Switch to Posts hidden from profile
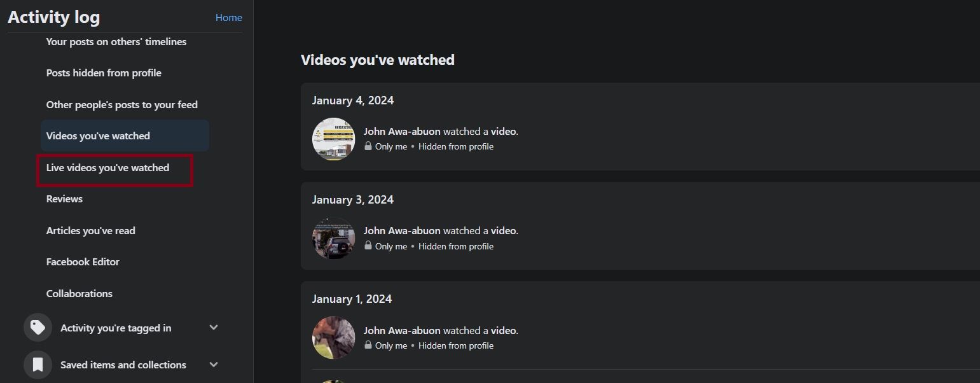Viewport: 980px width, 383px height. point(104,73)
